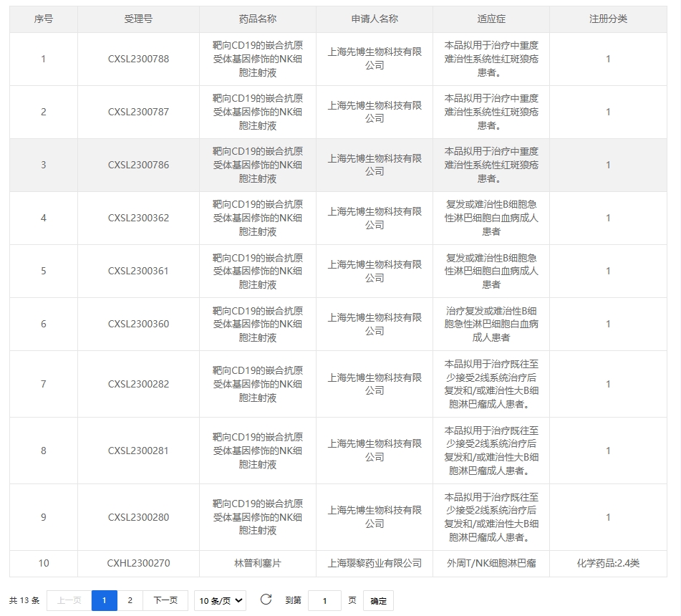Click registration class cell in row CXSL2300361
Screen dimensions: 681x616
click(608, 271)
